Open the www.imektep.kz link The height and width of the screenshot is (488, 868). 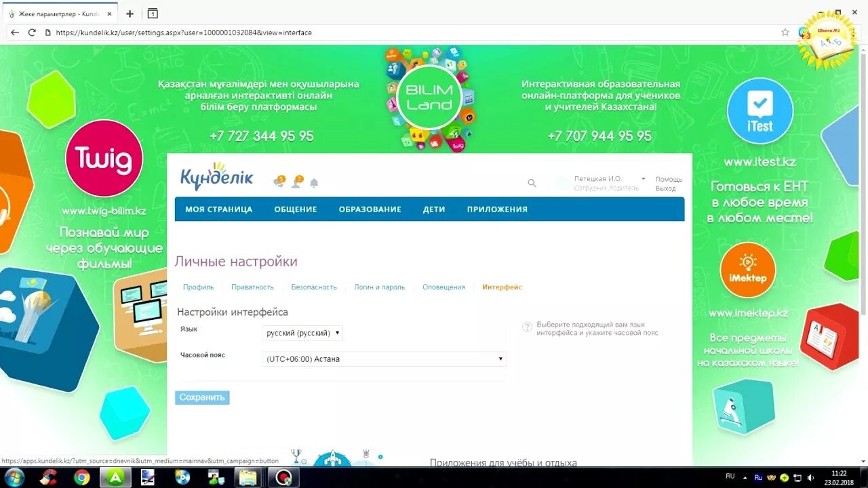pyautogui.click(x=749, y=313)
